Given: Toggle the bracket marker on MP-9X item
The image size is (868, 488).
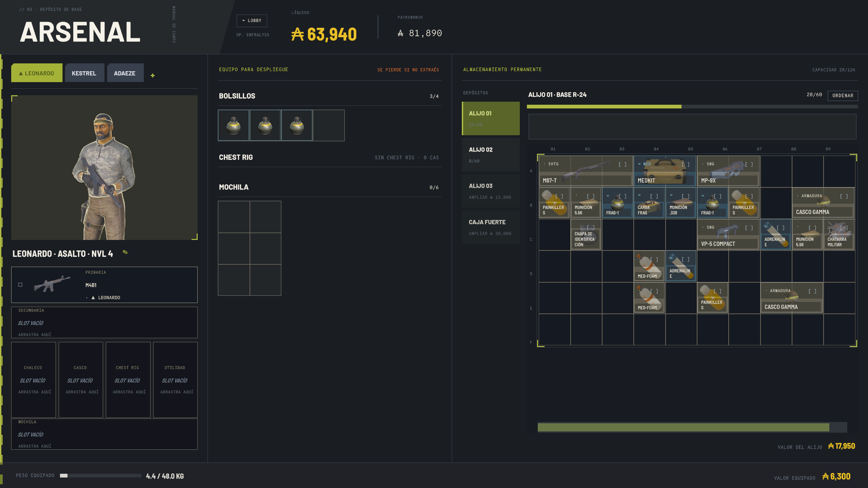Looking at the screenshot, I should click(749, 164).
